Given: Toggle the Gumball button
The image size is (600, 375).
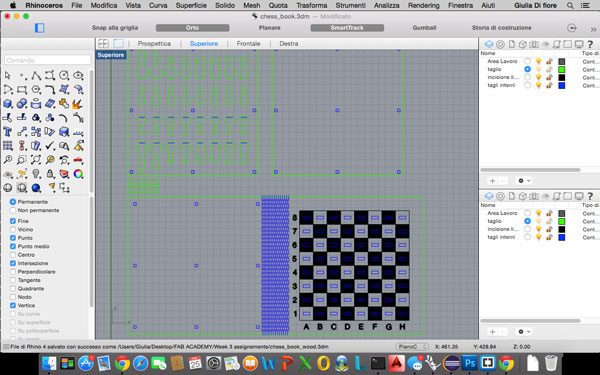Looking at the screenshot, I should pos(424,28).
